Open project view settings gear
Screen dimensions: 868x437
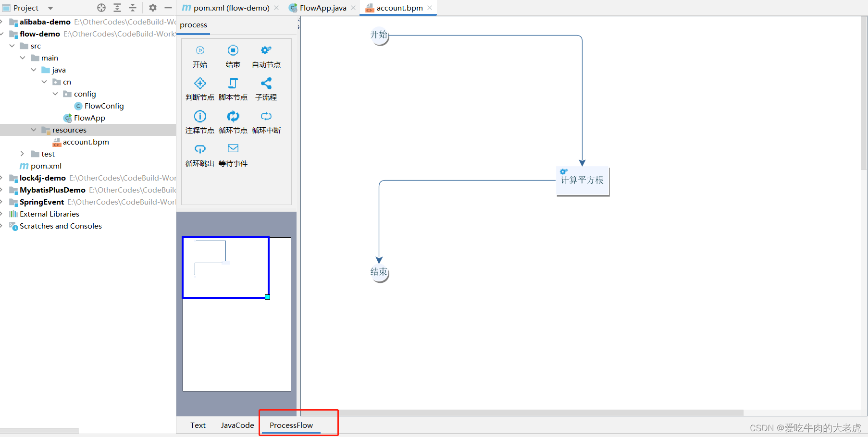pos(152,8)
